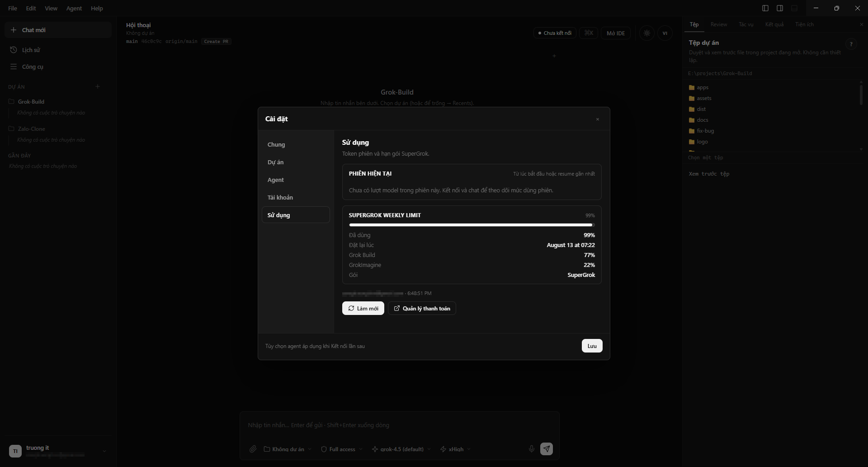Viewport: 868px width, 467px height.
Task: Open the Full access permission dropdown
Action: click(341, 449)
